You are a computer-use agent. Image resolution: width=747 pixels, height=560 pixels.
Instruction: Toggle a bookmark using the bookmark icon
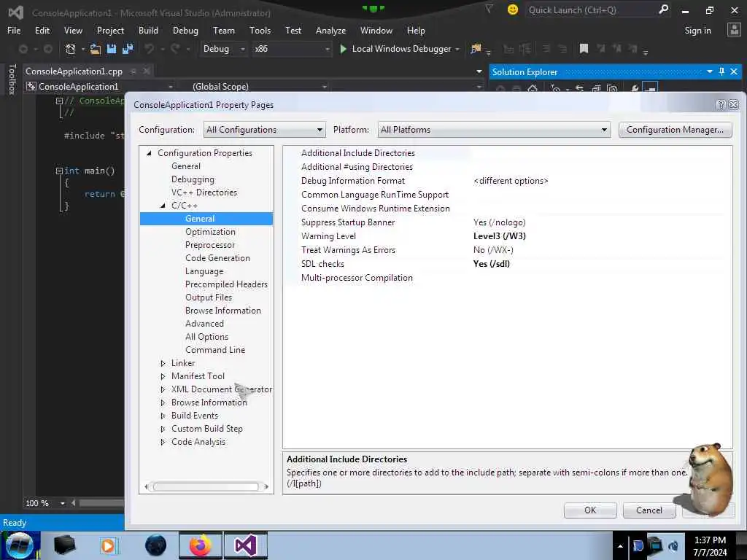tap(584, 49)
